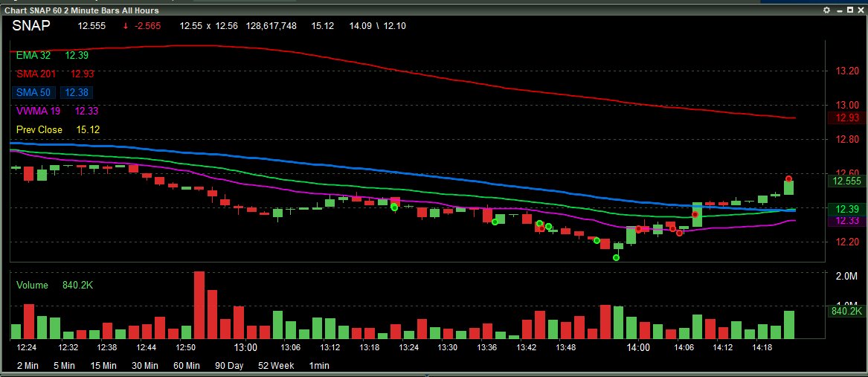Switch to the 90 Day timeframe
This screenshot has height=377, width=868.
(228, 365)
